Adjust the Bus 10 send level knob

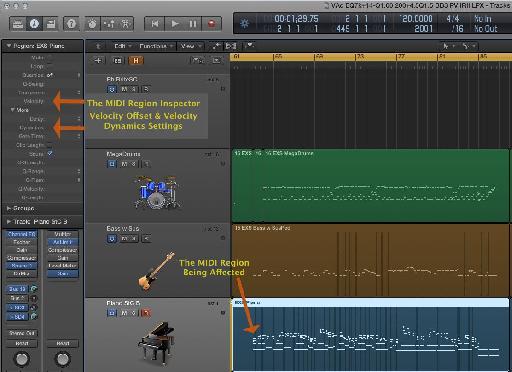pos(34,289)
